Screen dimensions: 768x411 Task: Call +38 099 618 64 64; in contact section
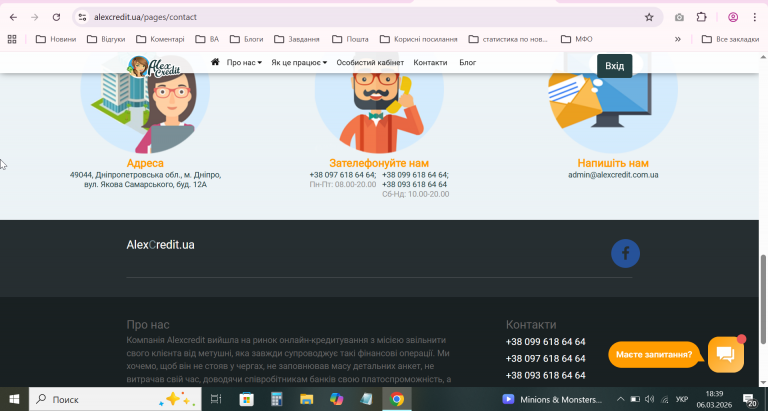pyautogui.click(x=415, y=175)
